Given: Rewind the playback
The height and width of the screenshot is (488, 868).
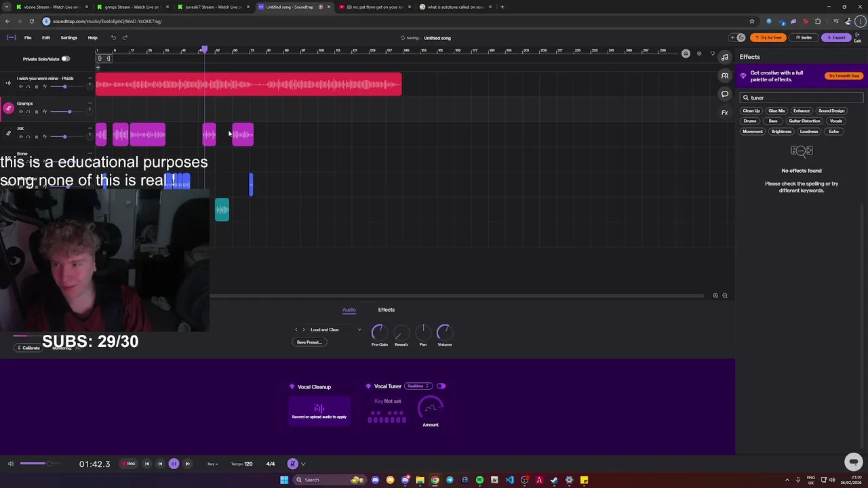Looking at the screenshot, I should point(160,464).
